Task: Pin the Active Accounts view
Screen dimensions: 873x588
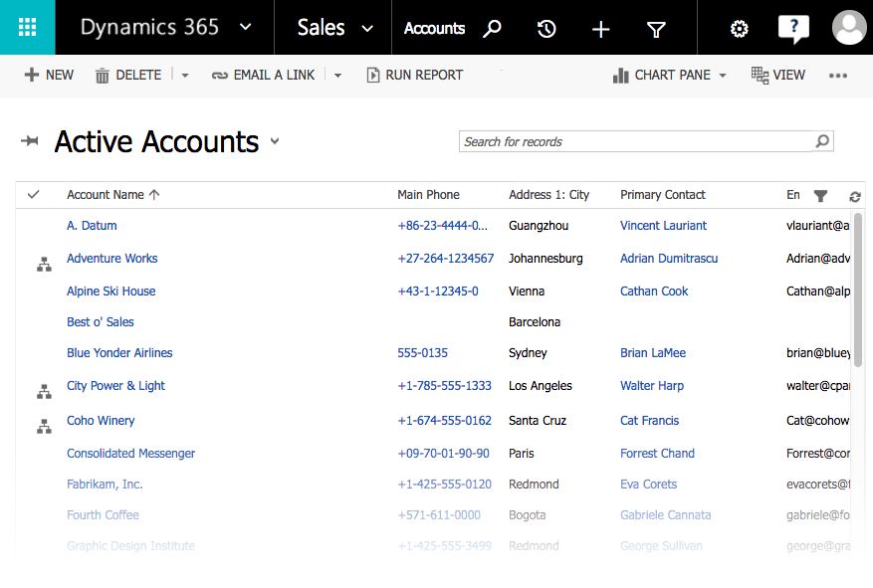Action: (x=30, y=142)
